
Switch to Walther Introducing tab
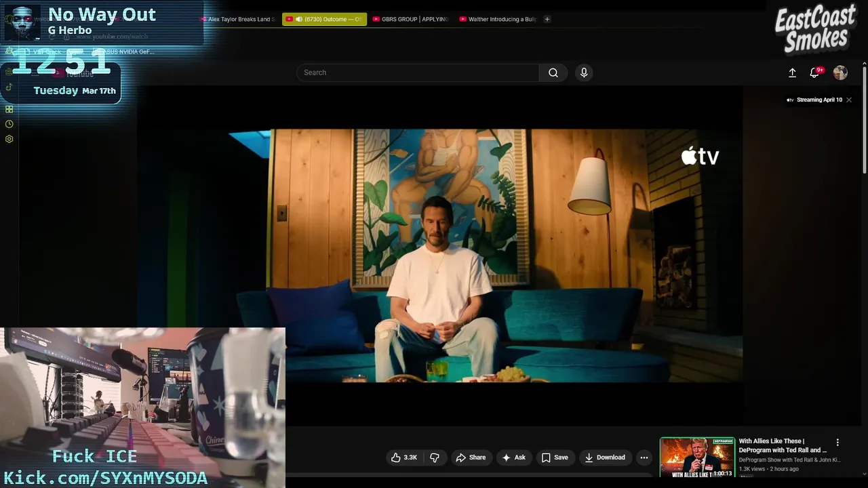(x=498, y=19)
